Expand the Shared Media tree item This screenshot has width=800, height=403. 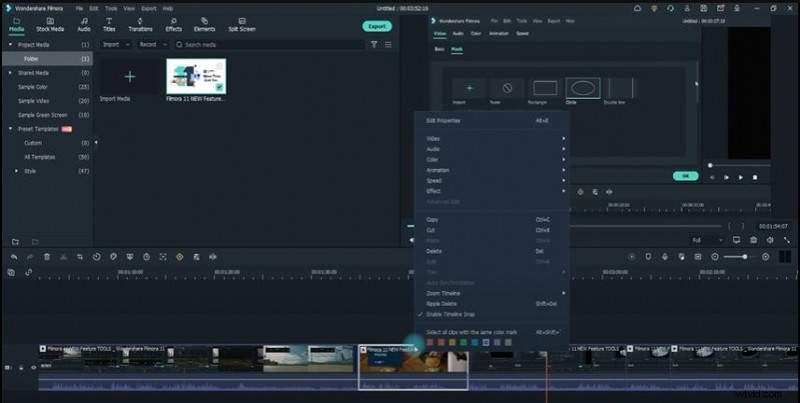(x=10, y=73)
